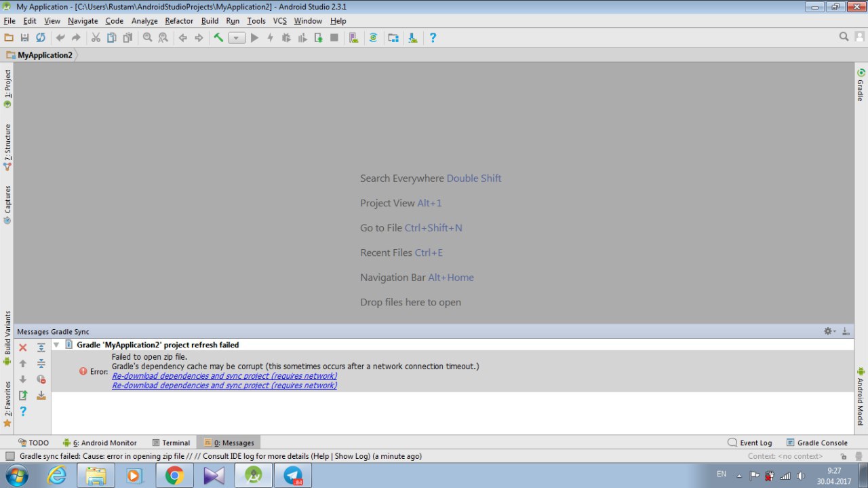This screenshot has width=868, height=488.
Task: Click the Previous message up arrow
Action: coord(22,364)
